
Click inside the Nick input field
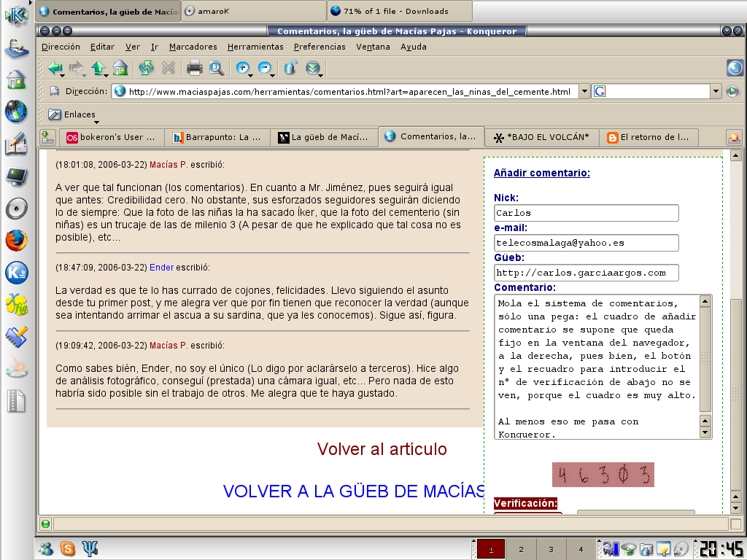[x=586, y=213]
